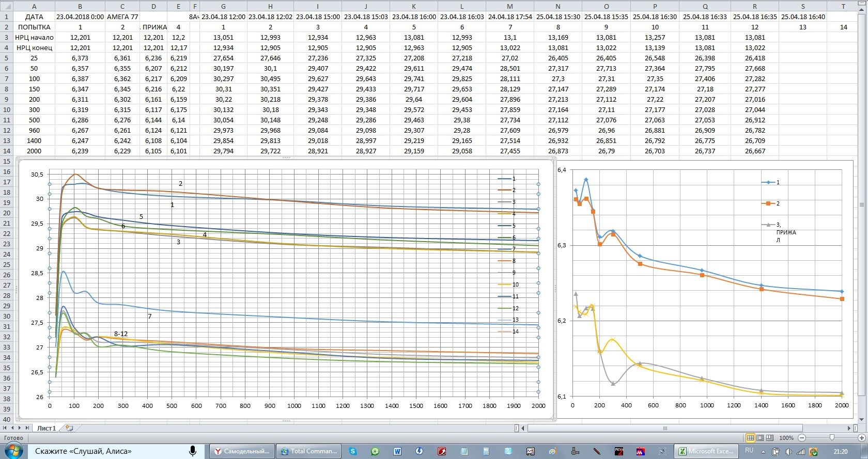This screenshot has width=868, height=459.
Task: Open Skype from the taskbar
Action: tap(353, 451)
